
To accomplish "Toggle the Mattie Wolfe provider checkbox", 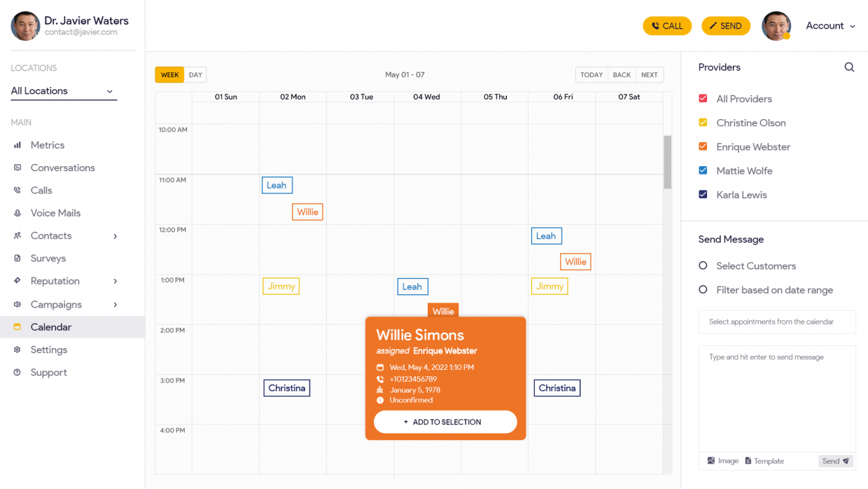I will [x=703, y=170].
